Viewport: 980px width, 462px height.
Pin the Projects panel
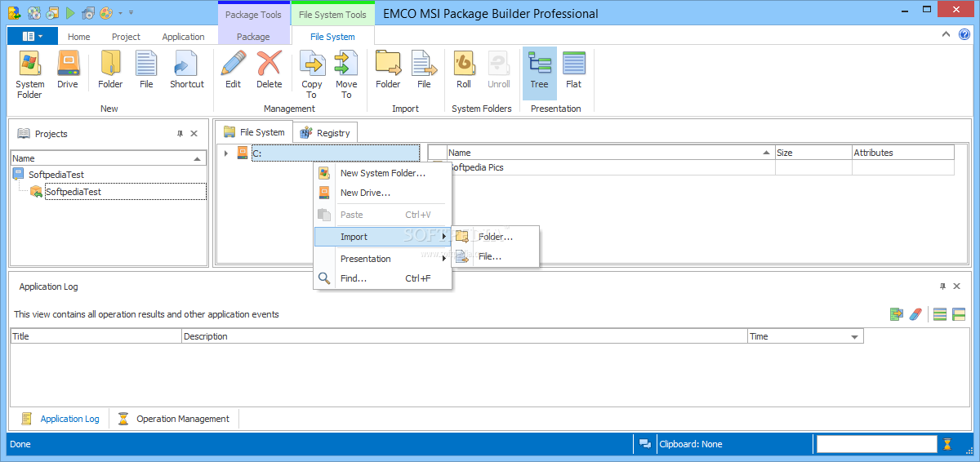tap(180, 134)
